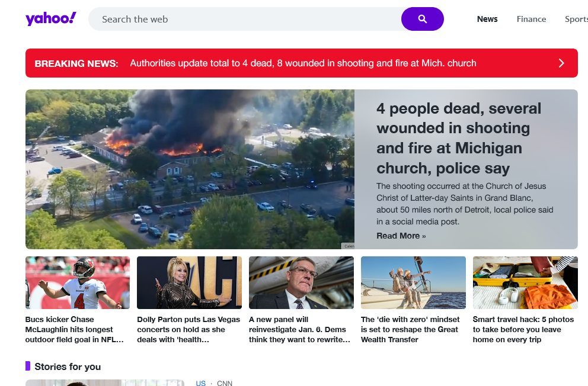Screen dimensions: 588x386
Task: Open the News menu item
Action: (x=487, y=19)
